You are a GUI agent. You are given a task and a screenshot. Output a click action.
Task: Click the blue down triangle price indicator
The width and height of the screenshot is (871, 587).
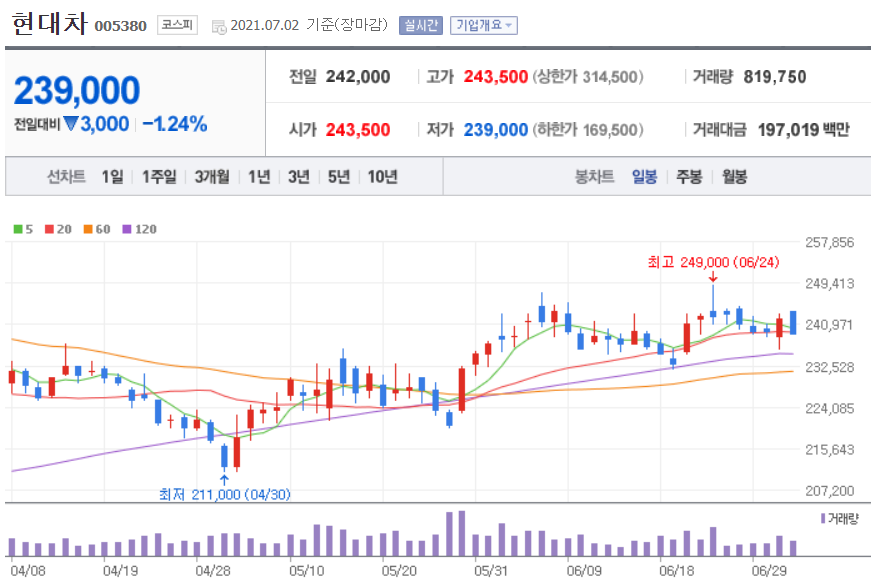point(71,123)
